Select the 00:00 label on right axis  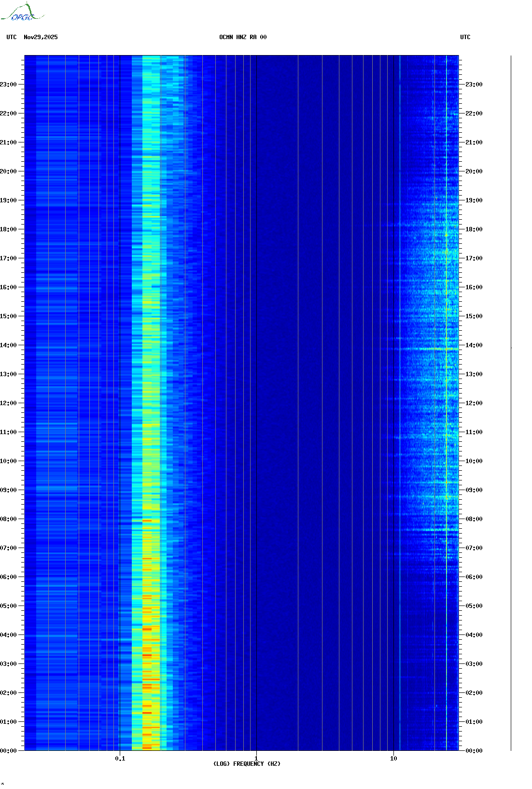pos(474,751)
